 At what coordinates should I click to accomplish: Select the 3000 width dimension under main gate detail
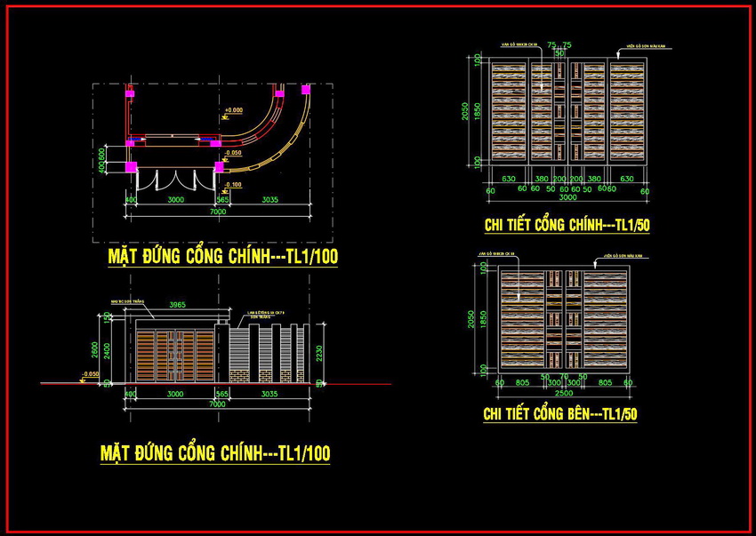click(567, 199)
